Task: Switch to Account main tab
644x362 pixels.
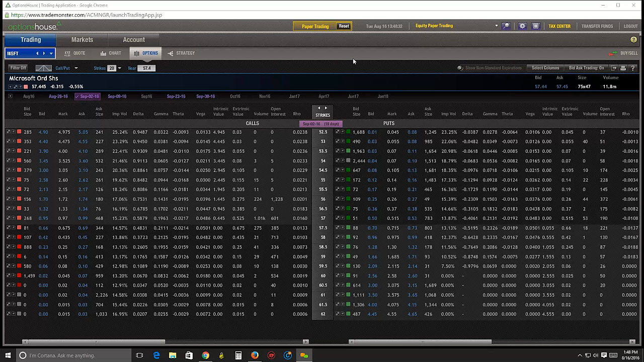Action: pos(134,40)
